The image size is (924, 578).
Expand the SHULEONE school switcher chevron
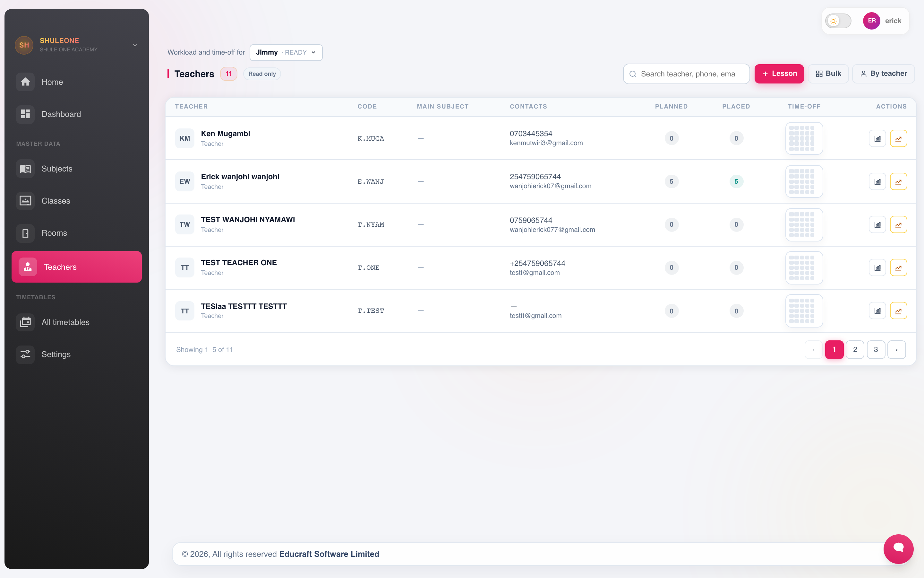coord(135,45)
